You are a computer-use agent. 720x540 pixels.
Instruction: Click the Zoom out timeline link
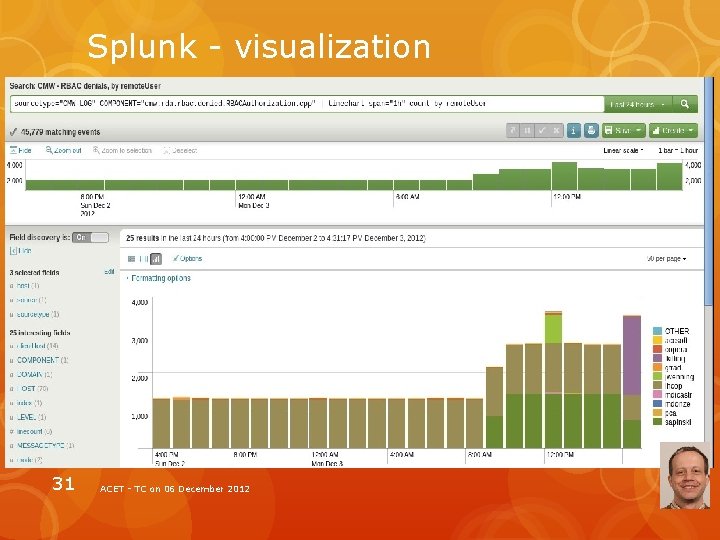[63, 151]
